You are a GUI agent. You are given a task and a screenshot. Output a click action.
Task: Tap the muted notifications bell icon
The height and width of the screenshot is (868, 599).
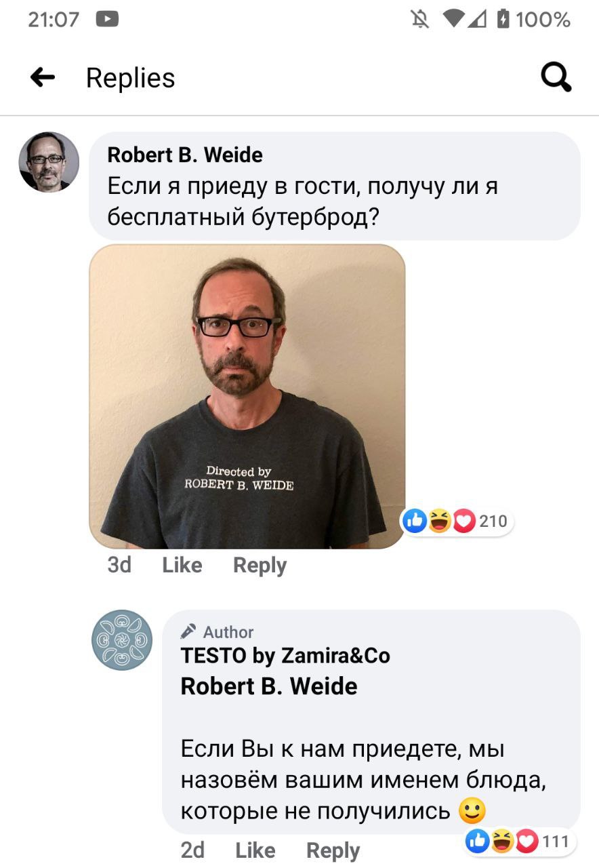[x=420, y=20]
